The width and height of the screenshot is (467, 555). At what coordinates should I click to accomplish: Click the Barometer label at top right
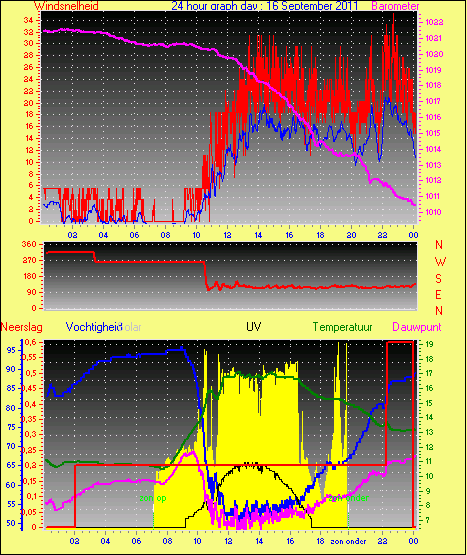(x=395, y=6)
